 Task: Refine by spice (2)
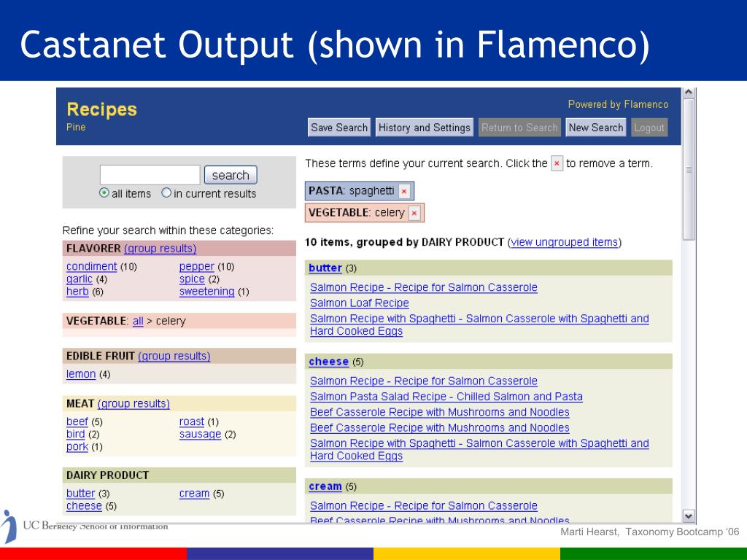click(x=192, y=279)
